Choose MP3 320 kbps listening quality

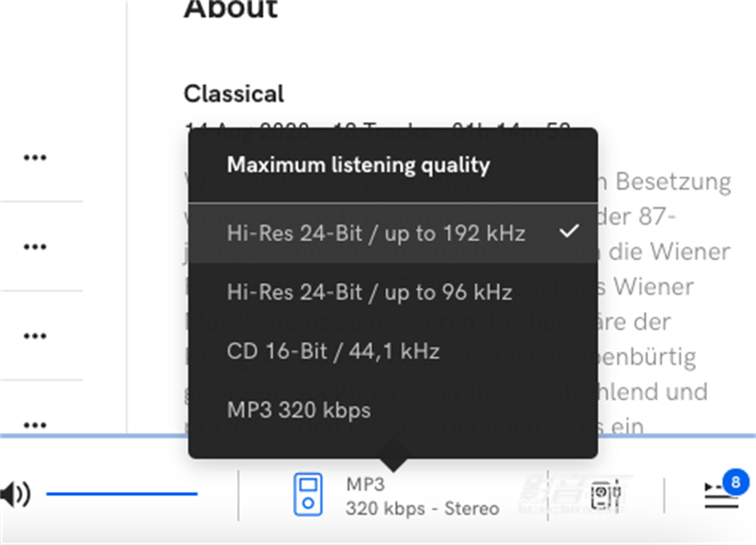point(393,410)
